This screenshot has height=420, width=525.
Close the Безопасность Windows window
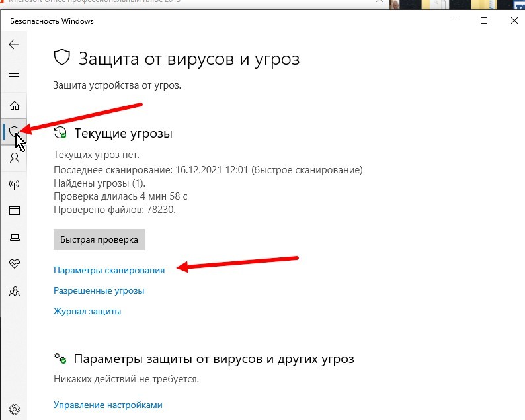click(514, 21)
